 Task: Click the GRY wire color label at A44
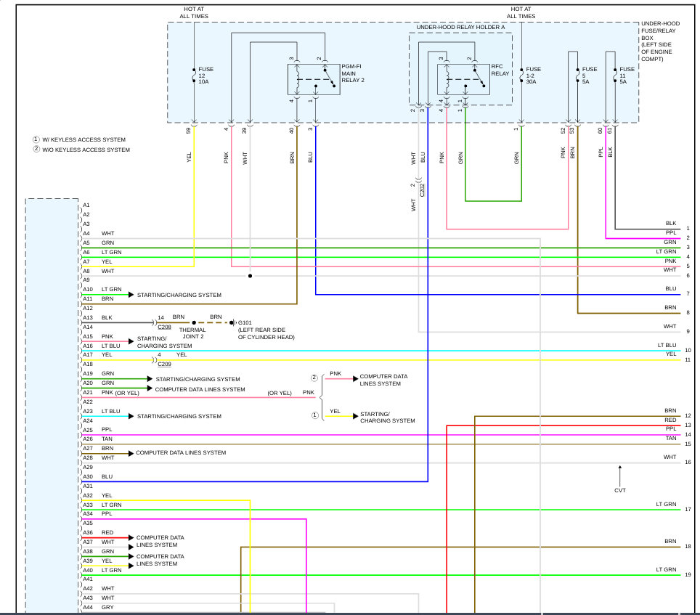(107, 607)
